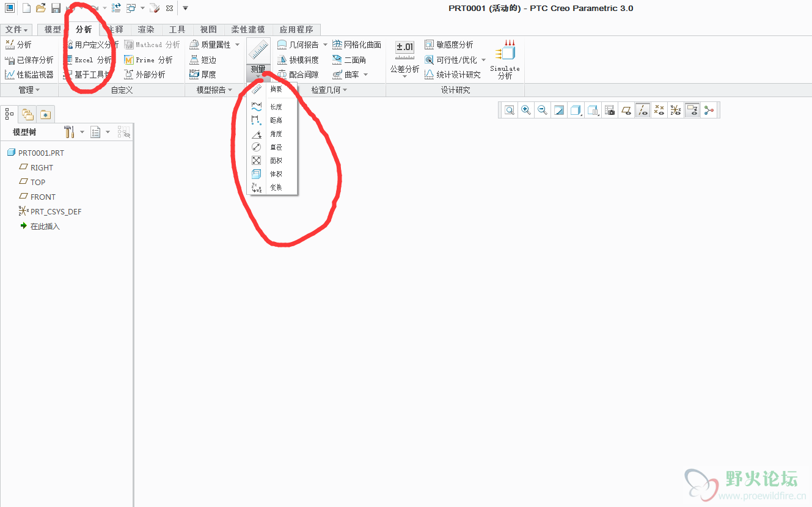Screen dimensions: 812x507
Task: Choose 角度 from the measure menu
Action: 272,134
